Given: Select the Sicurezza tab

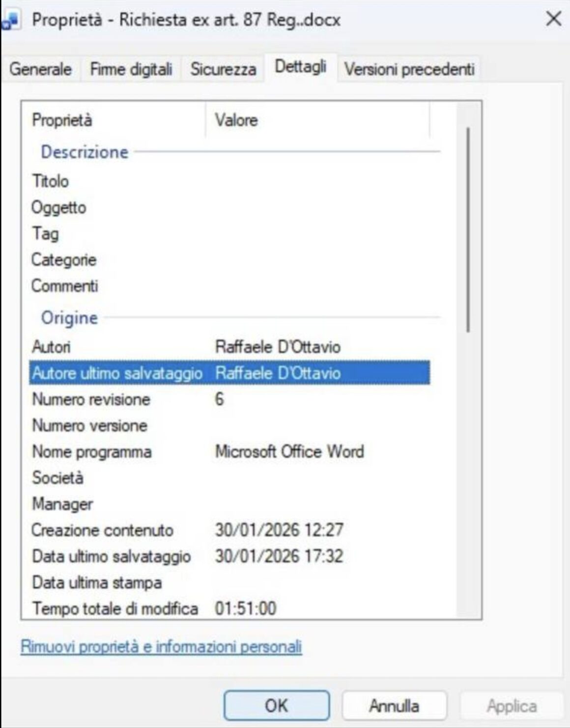Looking at the screenshot, I should click(x=223, y=69).
